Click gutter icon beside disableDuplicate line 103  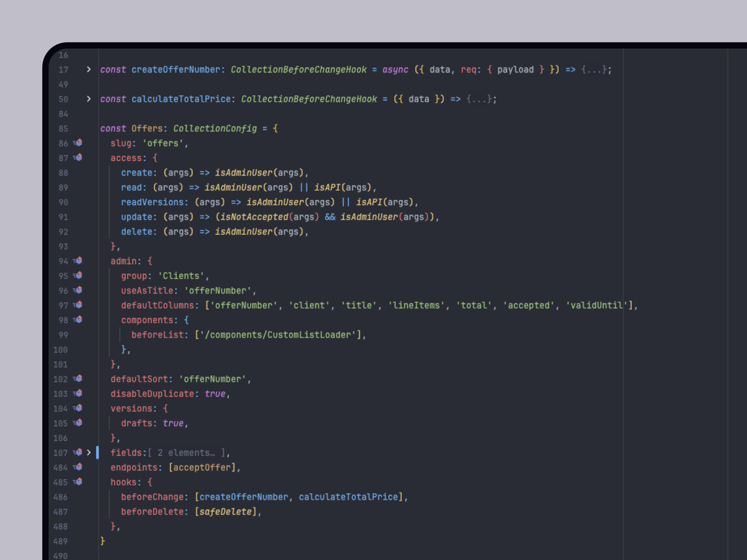tap(77, 394)
